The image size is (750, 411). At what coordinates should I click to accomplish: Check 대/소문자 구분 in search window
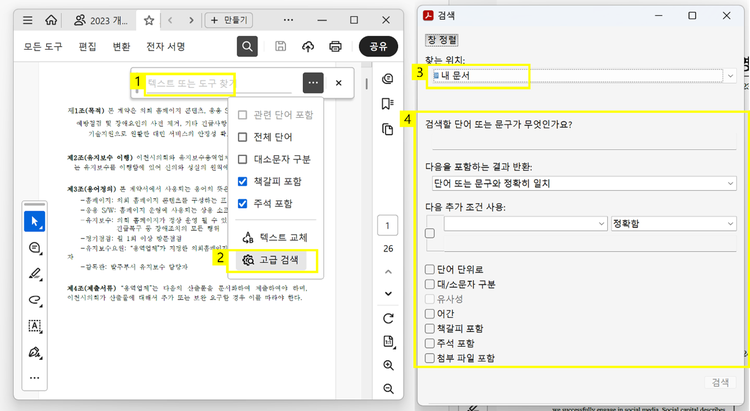point(430,284)
